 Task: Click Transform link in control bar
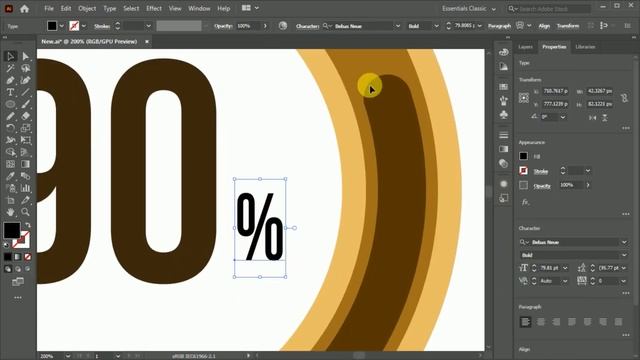(x=568, y=26)
